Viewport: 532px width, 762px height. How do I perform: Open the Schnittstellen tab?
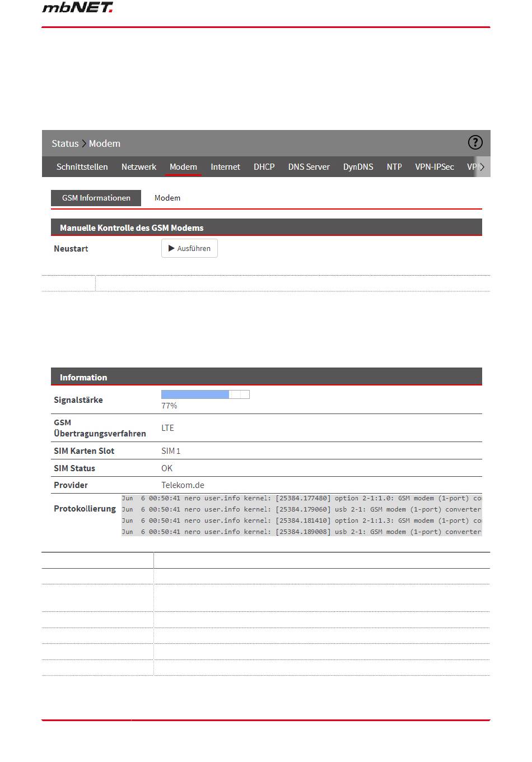[82, 167]
